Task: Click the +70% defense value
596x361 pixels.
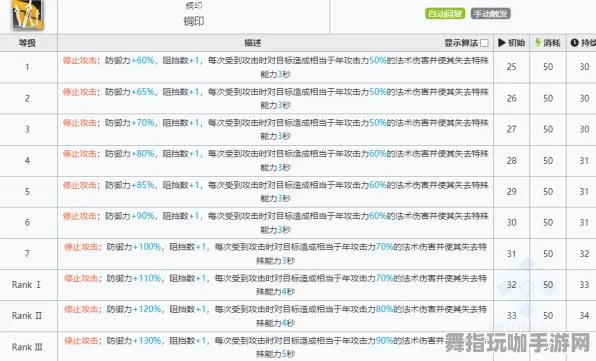Action: 143,123
